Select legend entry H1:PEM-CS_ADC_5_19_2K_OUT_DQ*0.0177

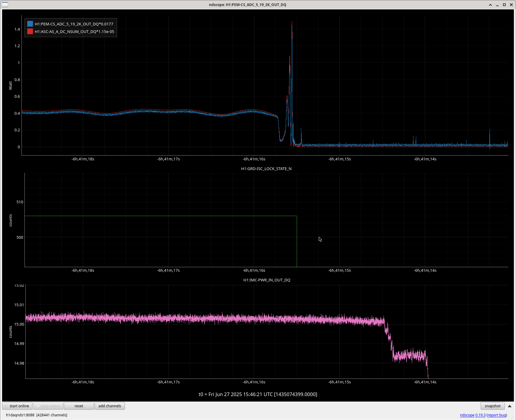point(74,24)
